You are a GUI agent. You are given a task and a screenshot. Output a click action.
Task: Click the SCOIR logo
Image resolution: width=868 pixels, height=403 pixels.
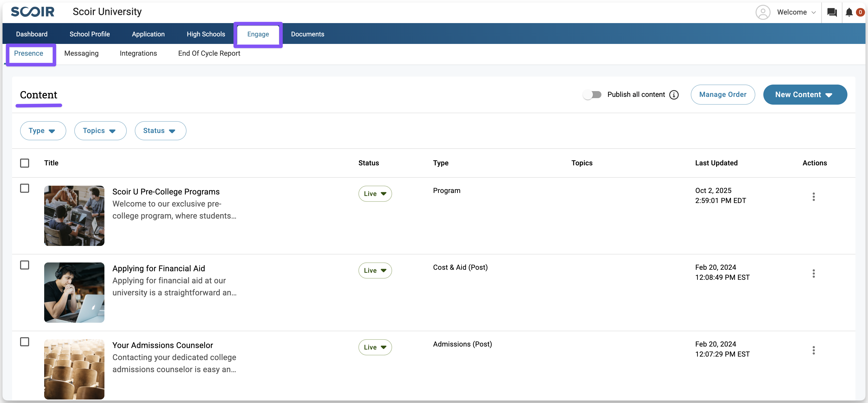coord(32,12)
